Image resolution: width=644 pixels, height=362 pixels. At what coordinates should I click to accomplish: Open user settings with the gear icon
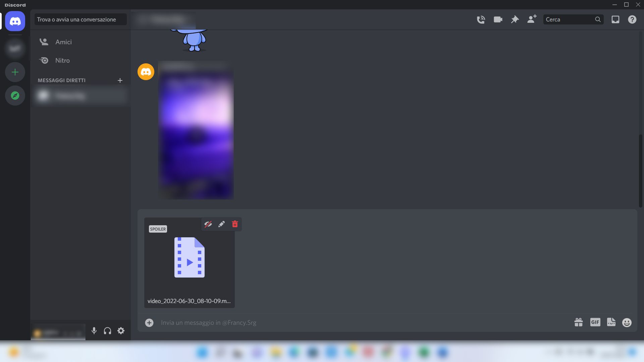[121, 331]
